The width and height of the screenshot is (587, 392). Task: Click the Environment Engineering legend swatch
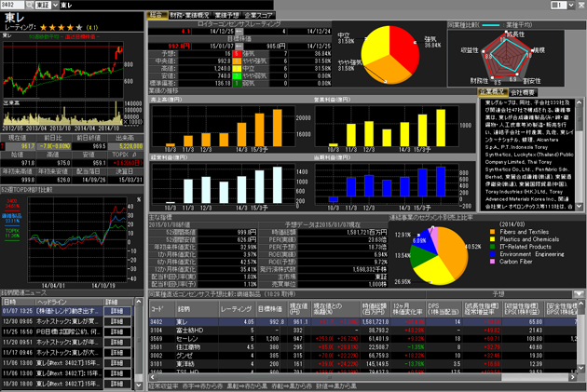[x=493, y=254]
